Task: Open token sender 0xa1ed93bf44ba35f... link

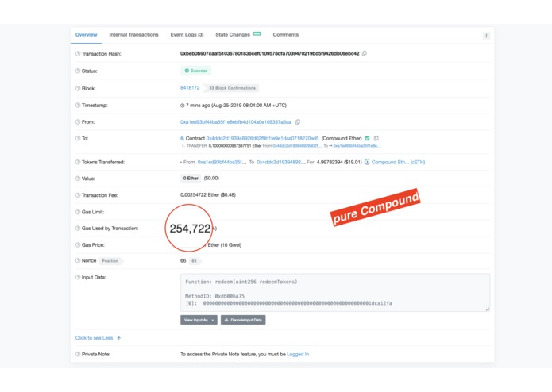Action: [222, 162]
